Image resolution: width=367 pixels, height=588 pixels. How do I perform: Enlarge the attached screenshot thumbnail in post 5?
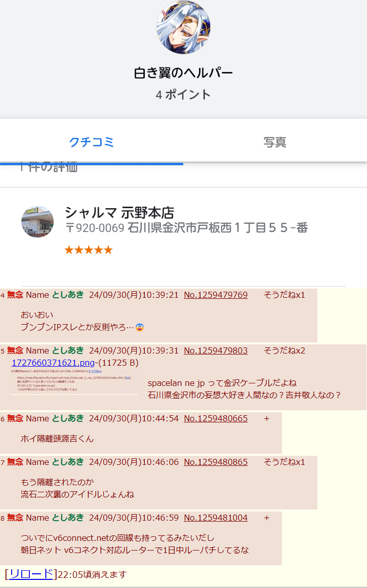74,382
